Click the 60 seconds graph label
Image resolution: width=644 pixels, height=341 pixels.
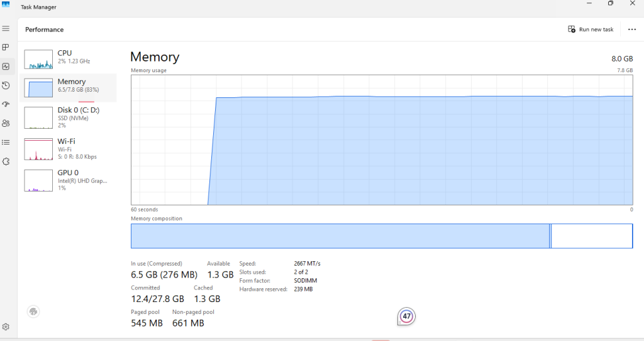[144, 210]
